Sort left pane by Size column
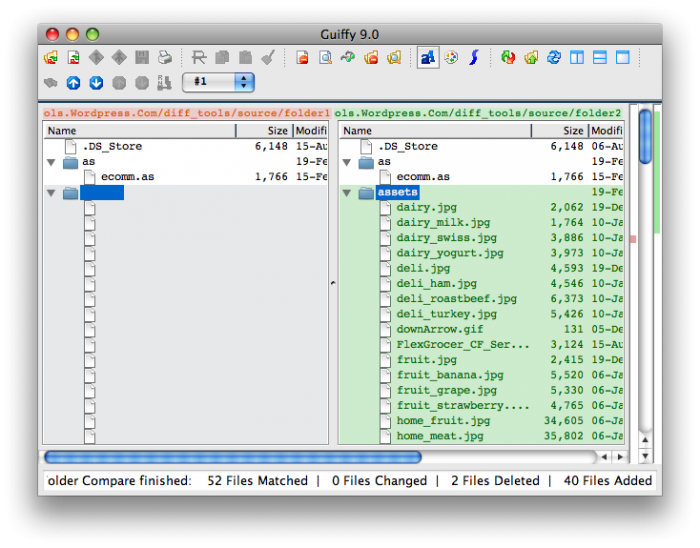The image size is (700, 548). (x=264, y=131)
